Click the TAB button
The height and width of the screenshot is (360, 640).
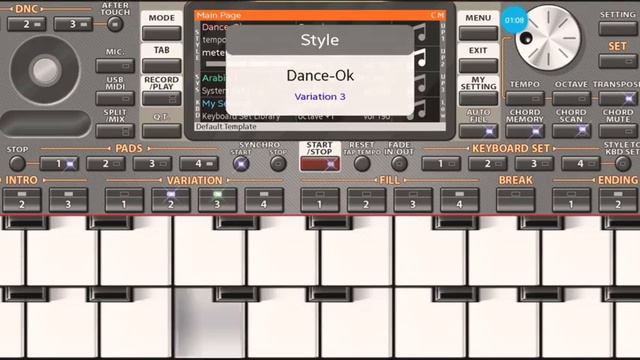click(162, 65)
